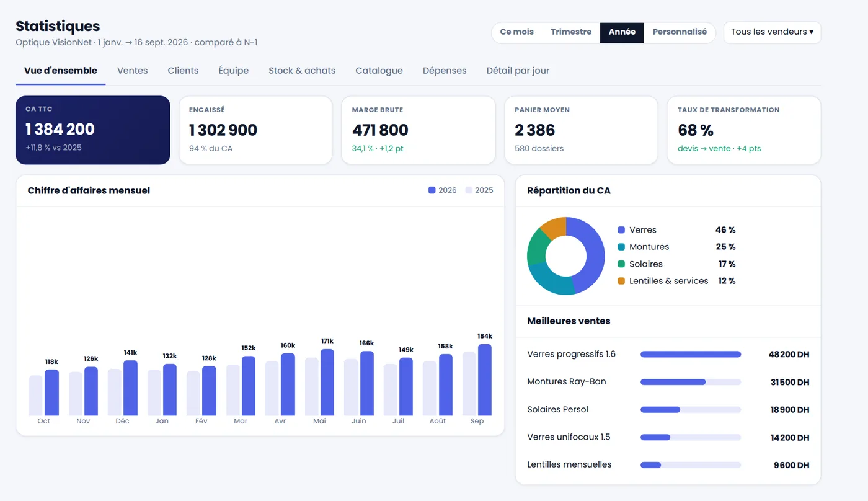The width and height of the screenshot is (868, 501).
Task: Open the Équipe tab
Action: [x=233, y=71]
